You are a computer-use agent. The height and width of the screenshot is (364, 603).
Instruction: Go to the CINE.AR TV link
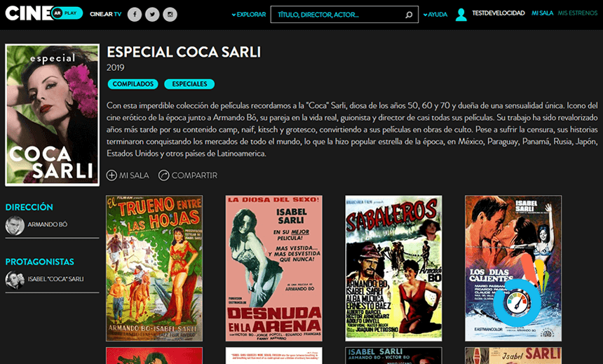tap(105, 14)
